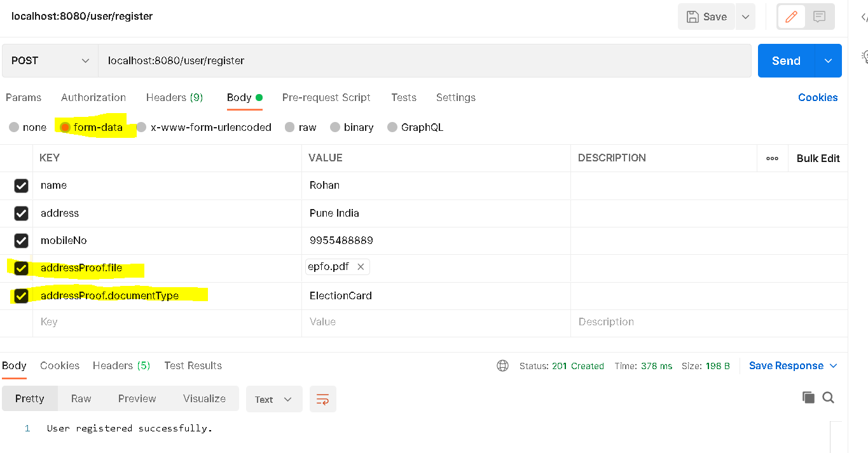Image resolution: width=868 pixels, height=453 pixels.
Task: Open the Test Results tab in response
Action: click(193, 365)
